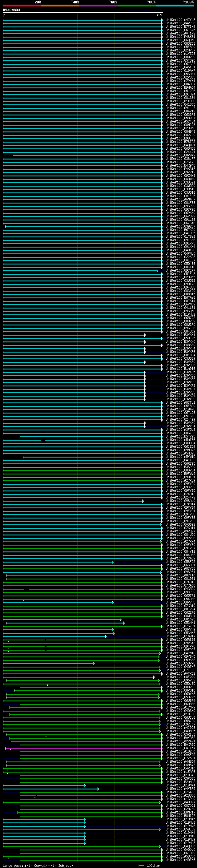197x868 pixels.
Task: Select label UniRef100_A8IR24
Action: 180,609
